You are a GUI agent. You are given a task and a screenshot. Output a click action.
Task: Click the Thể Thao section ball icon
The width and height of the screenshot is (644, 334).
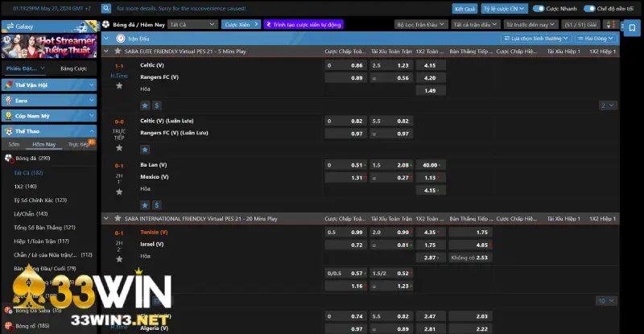(9, 131)
